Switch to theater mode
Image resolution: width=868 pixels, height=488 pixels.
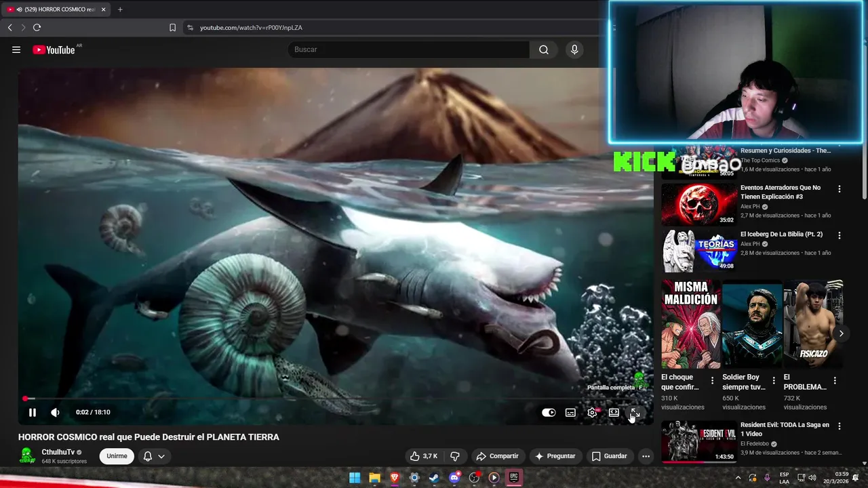coord(614,412)
